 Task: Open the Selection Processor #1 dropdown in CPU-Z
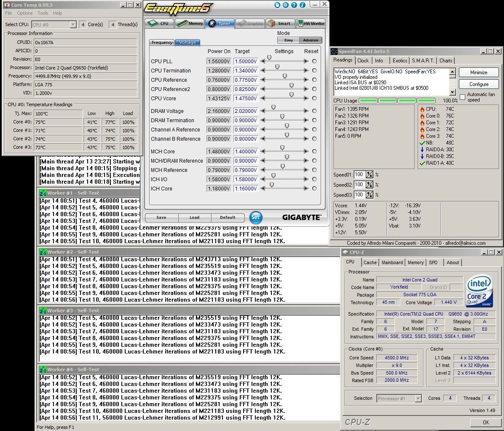coord(418,399)
